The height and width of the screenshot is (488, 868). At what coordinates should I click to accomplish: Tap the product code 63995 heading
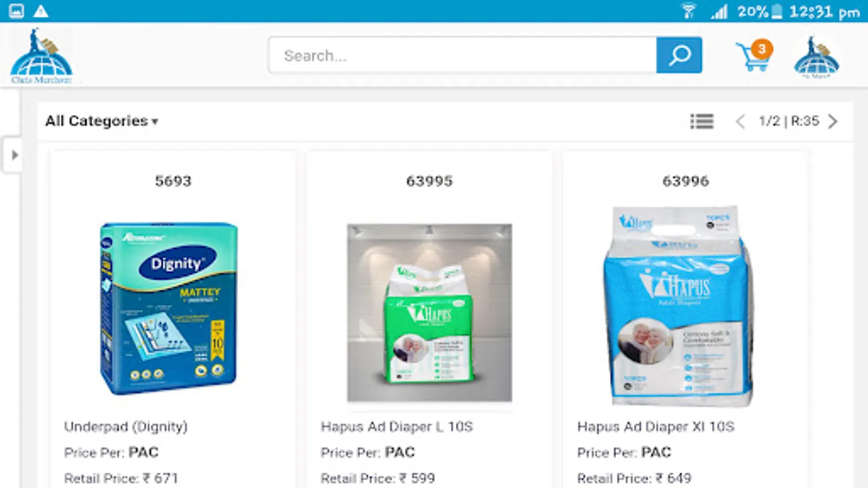click(429, 181)
